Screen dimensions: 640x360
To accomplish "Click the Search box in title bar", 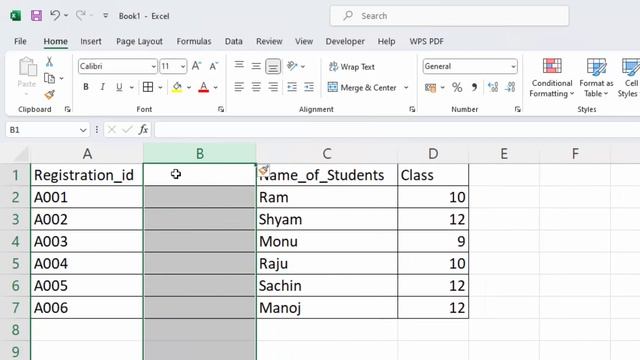I will (449, 16).
